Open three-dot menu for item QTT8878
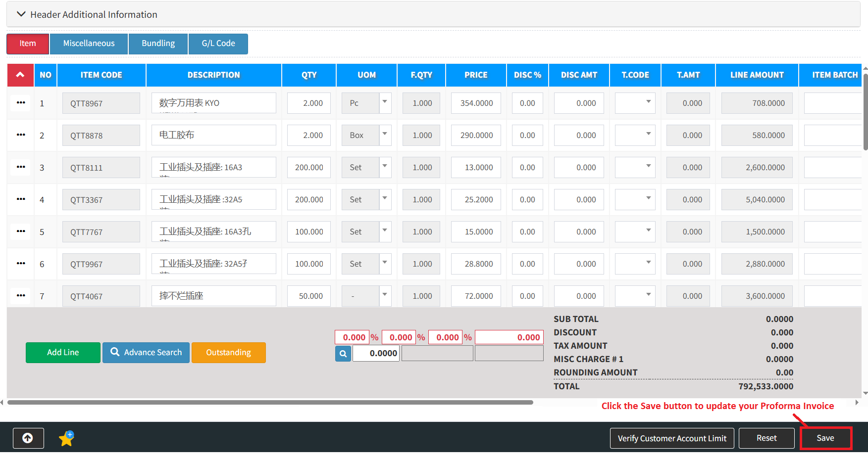Screen dimensions: 868x462 pos(21,135)
